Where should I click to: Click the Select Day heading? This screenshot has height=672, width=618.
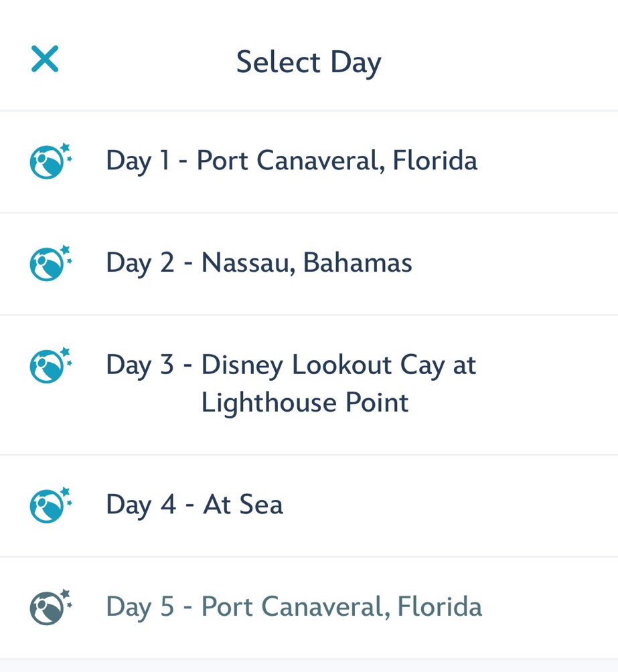[x=309, y=63]
